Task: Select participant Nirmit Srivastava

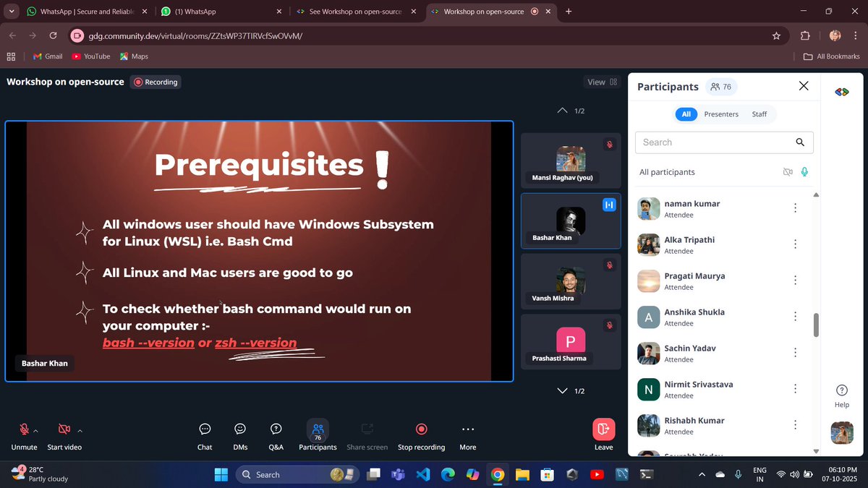Action: click(x=722, y=390)
